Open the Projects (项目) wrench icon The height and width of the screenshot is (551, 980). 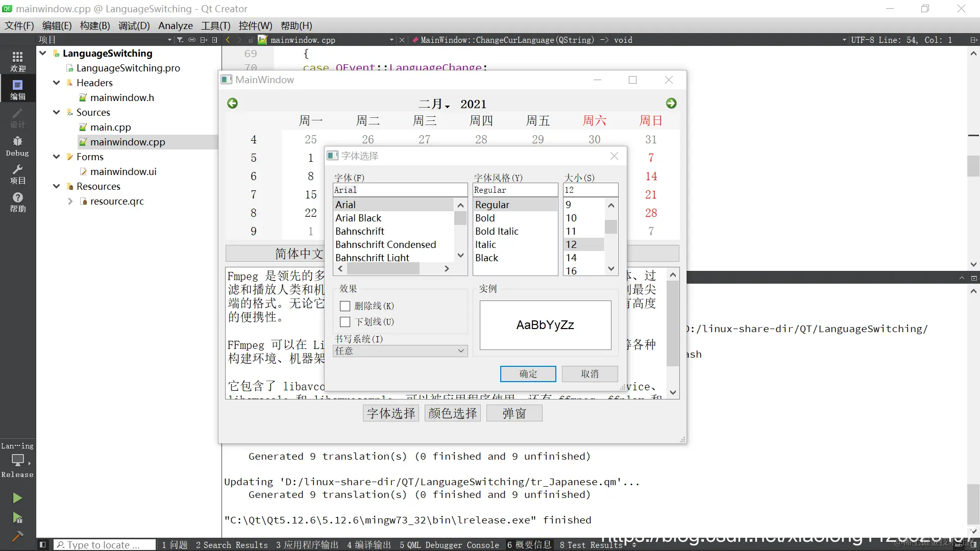(17, 173)
